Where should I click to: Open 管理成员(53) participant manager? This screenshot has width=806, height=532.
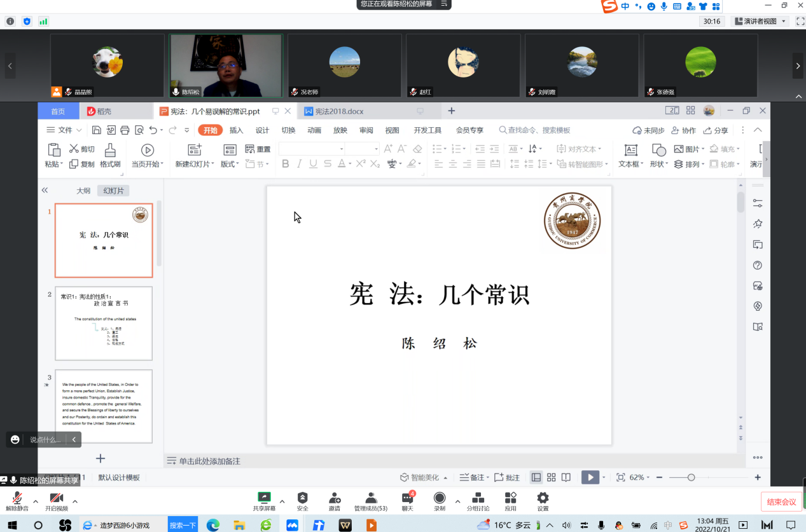(371, 500)
